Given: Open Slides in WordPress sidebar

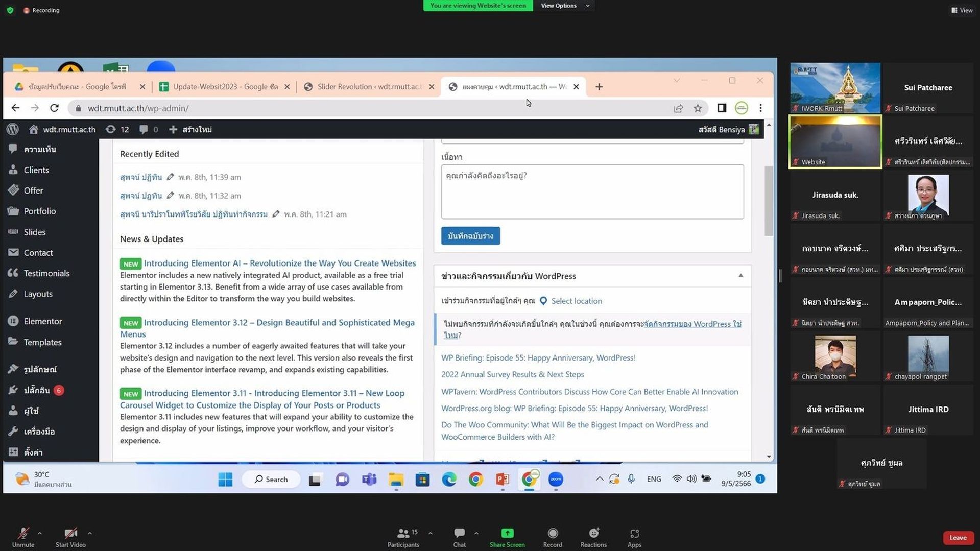Looking at the screenshot, I should pyautogui.click(x=35, y=232).
